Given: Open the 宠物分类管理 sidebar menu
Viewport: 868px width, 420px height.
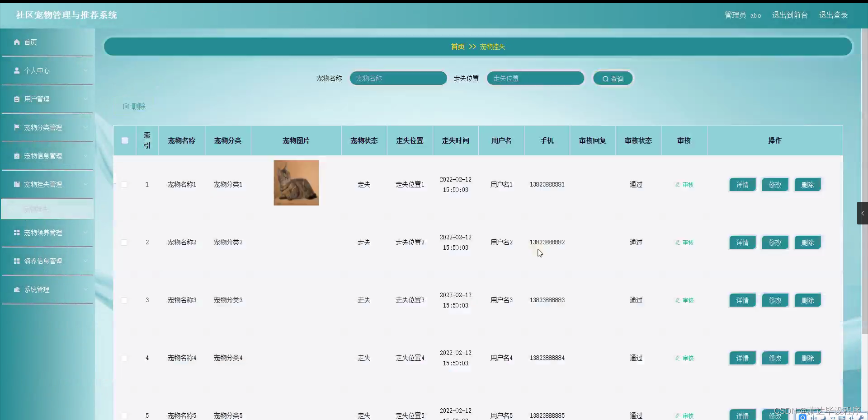Looking at the screenshot, I should [x=47, y=127].
